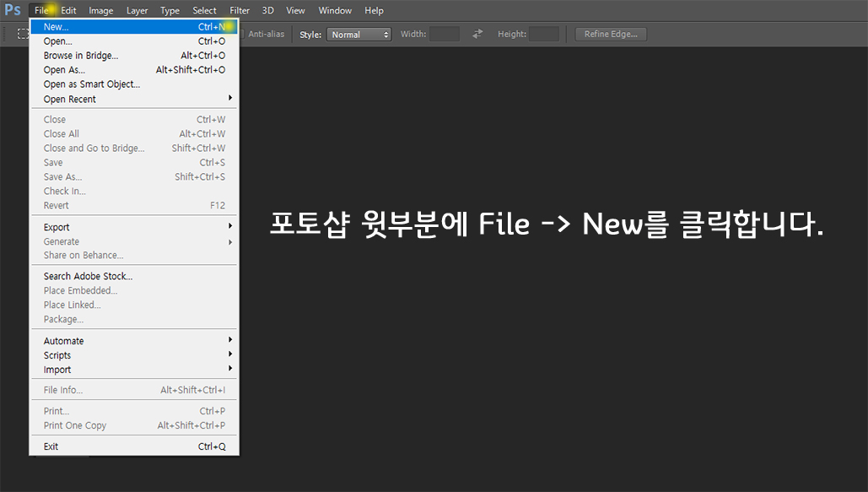
Task: Click the Save menu entry
Action: pos(134,162)
